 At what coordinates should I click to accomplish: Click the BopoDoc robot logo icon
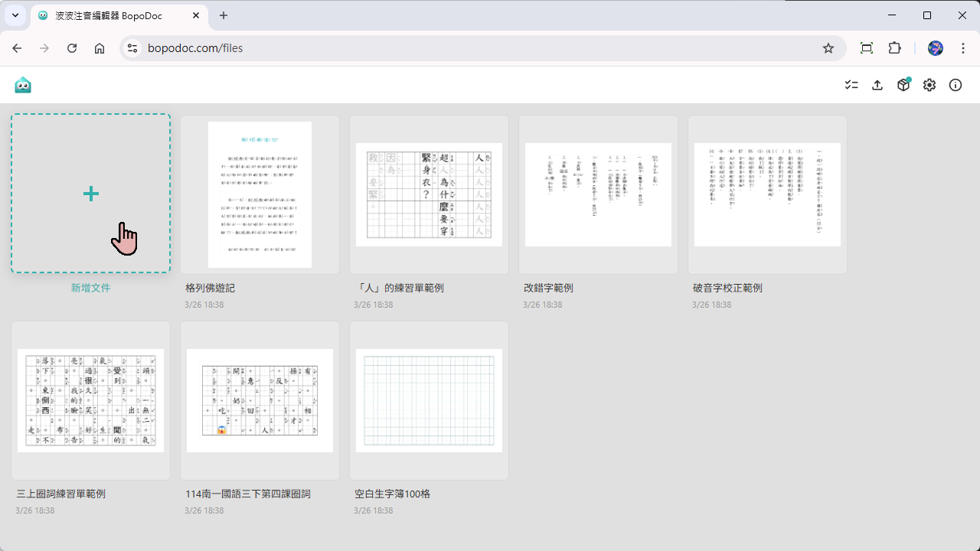(x=23, y=85)
